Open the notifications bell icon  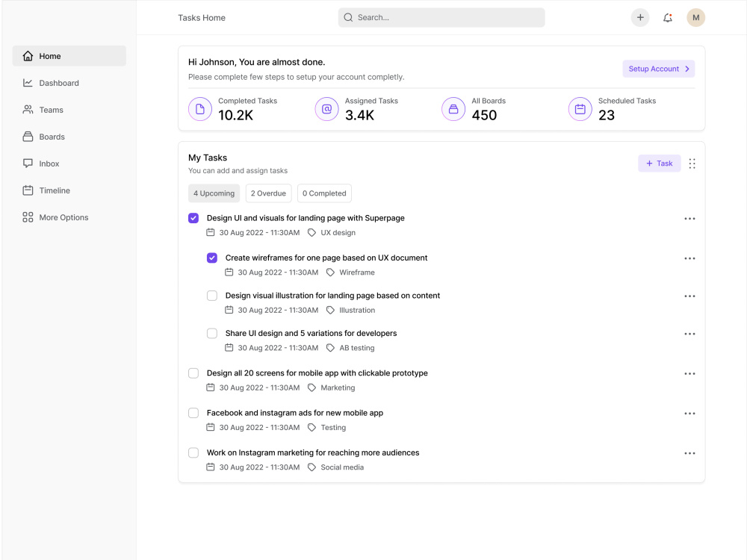point(667,18)
